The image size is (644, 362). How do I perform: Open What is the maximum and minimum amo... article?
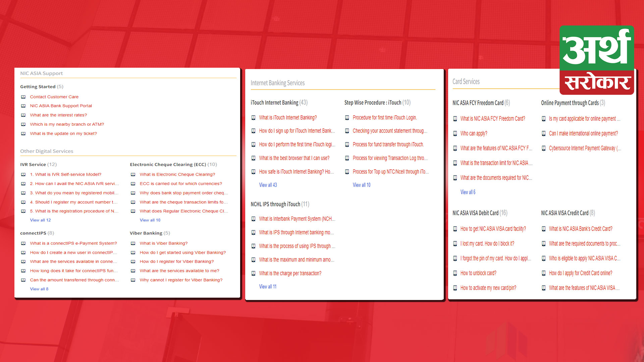297,260
